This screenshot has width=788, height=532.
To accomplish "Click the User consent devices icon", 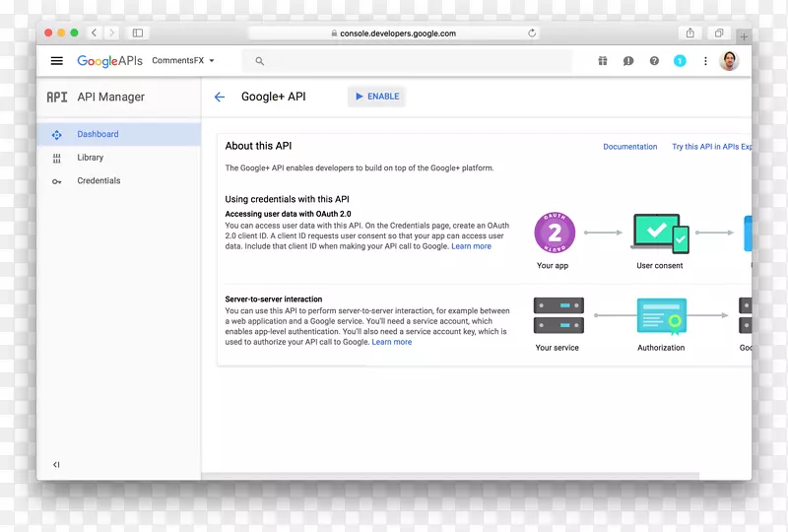I will (660, 233).
